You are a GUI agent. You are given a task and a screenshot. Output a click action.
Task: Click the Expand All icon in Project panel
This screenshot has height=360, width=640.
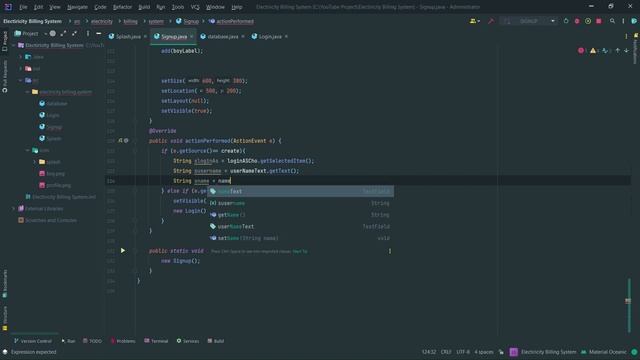coord(63,33)
